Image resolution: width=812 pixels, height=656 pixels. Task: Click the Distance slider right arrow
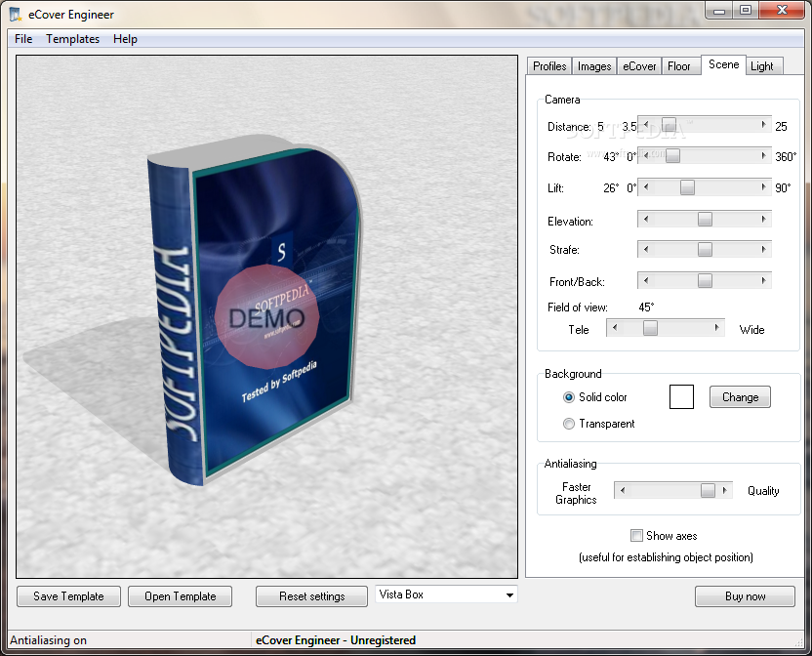(763, 125)
